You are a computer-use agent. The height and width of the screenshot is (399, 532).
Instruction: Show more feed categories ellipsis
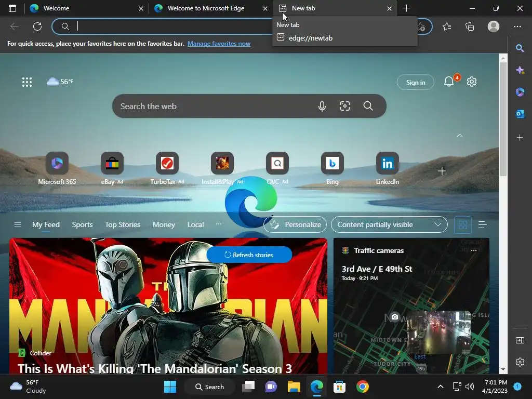tap(219, 224)
